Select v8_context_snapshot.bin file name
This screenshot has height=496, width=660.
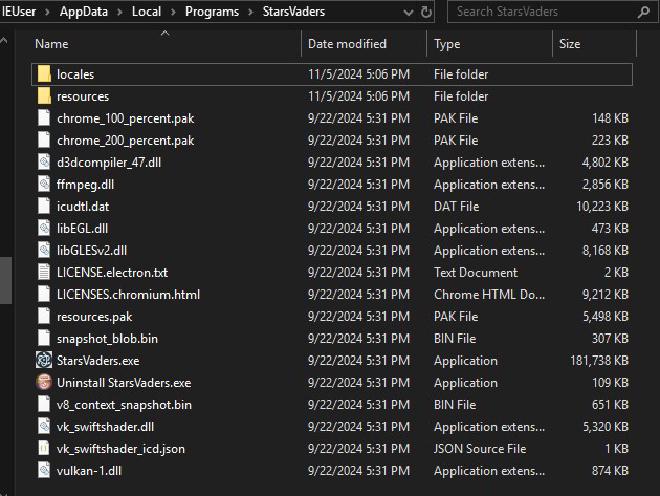(x=124, y=405)
